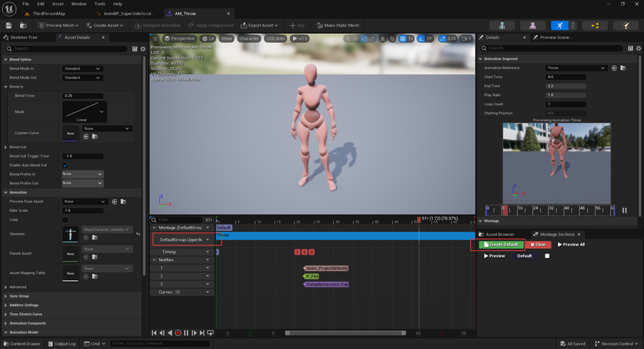This screenshot has width=644, height=349.
Task: Open the Animation Reference Throw dropdown
Action: click(x=576, y=68)
